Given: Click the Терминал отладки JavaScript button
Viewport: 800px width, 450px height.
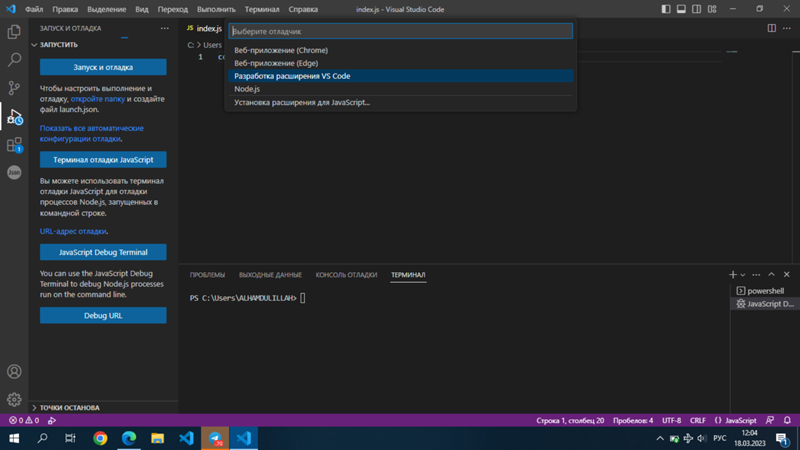Looking at the screenshot, I should click(103, 160).
